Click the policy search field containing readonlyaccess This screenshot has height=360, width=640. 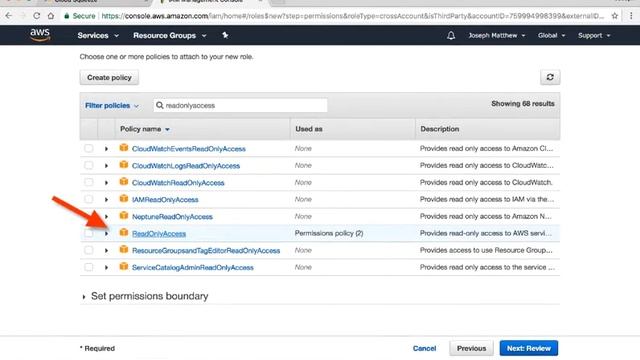coord(240,105)
